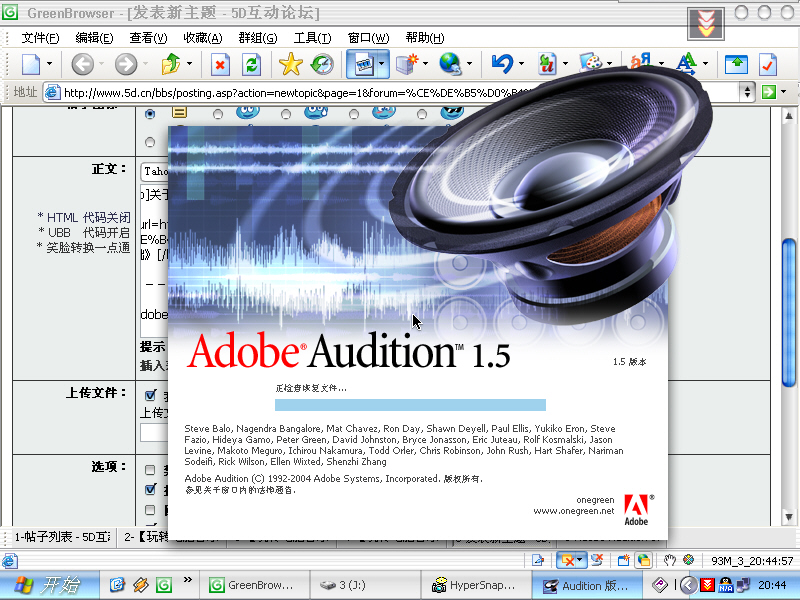Click the paint palette toolbar icon
Screen dimensions: 800x600
(591, 63)
